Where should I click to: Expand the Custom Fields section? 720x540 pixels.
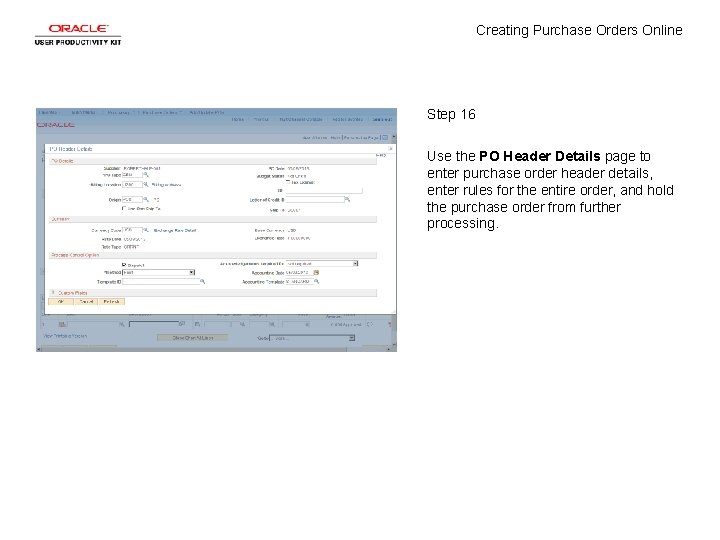pos(53,292)
